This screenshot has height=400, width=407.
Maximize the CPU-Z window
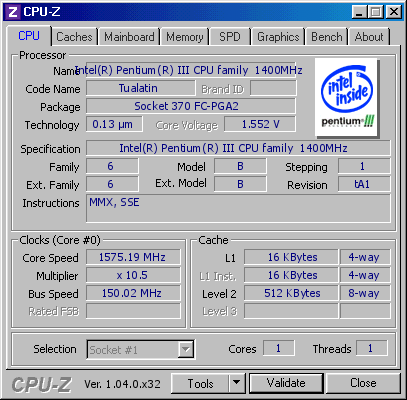[376, 12]
